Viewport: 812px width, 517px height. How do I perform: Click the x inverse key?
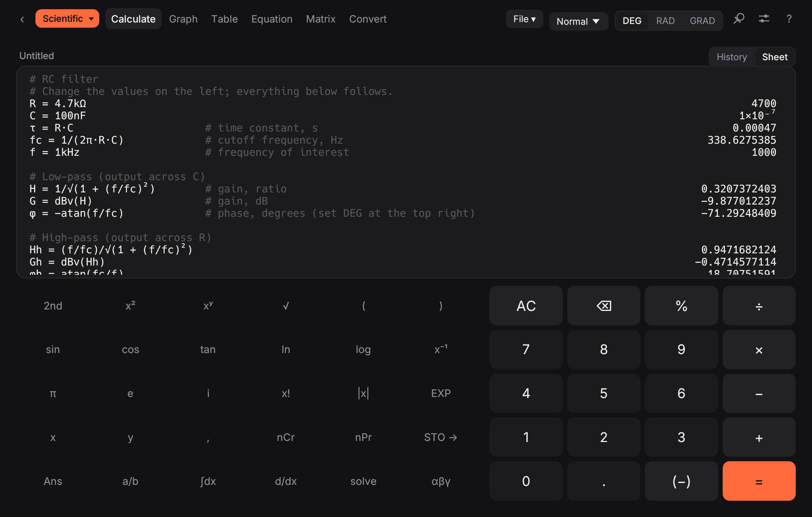pos(441,349)
